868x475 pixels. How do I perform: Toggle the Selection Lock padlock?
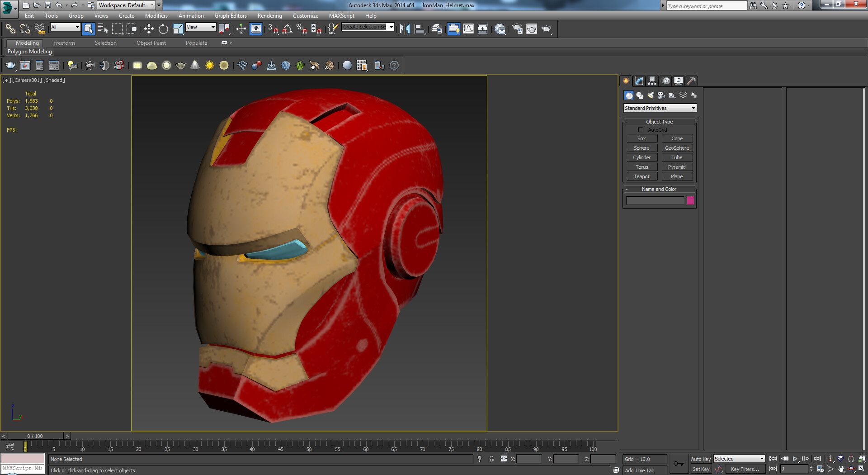point(491,459)
